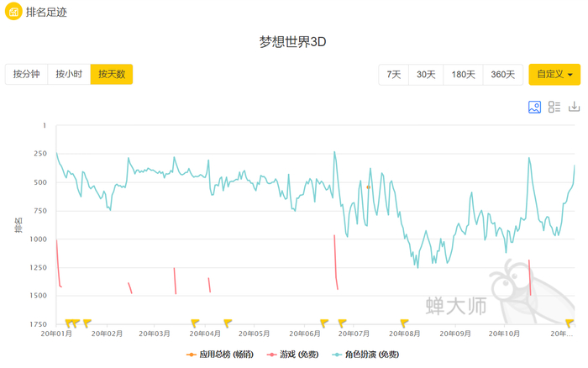
Task: Click the 20年05月 axis label
Action: point(255,334)
